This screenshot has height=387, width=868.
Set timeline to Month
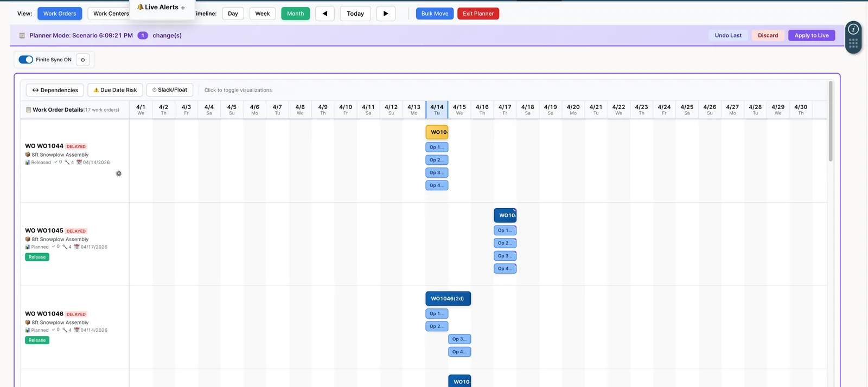(x=296, y=14)
